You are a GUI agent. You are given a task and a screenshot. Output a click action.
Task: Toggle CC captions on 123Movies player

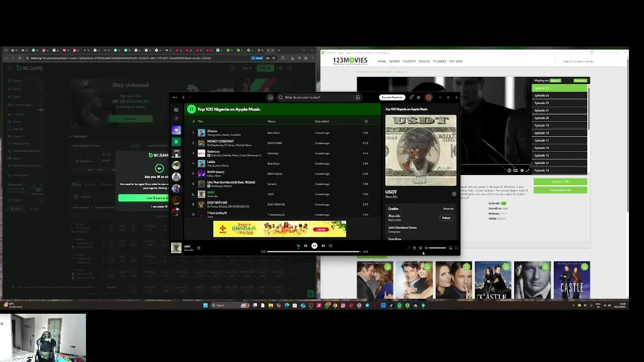pos(515,170)
